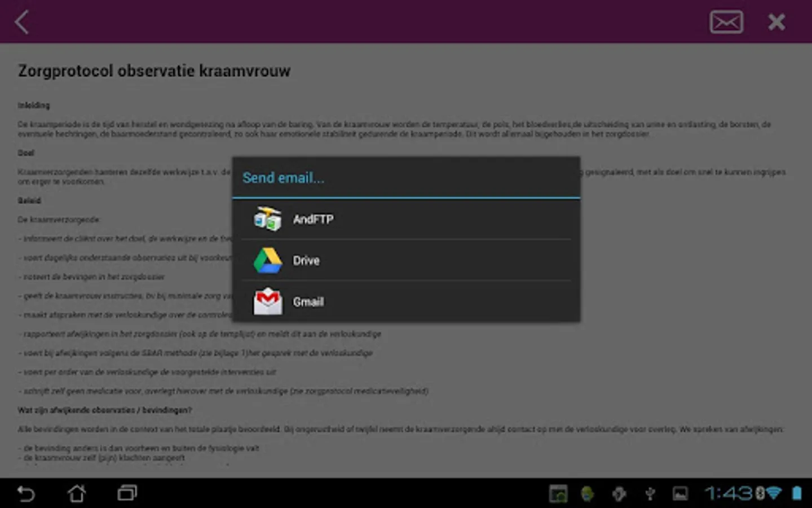Tap the Gmail envelope icon

[x=267, y=301]
